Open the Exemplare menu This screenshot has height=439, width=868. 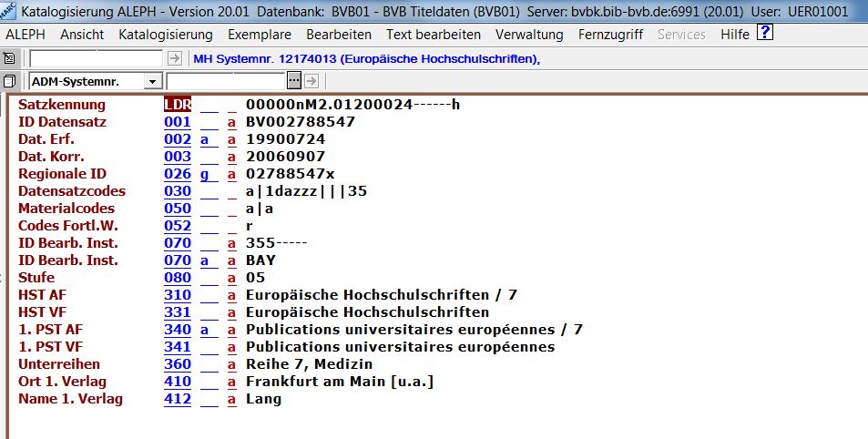point(260,35)
